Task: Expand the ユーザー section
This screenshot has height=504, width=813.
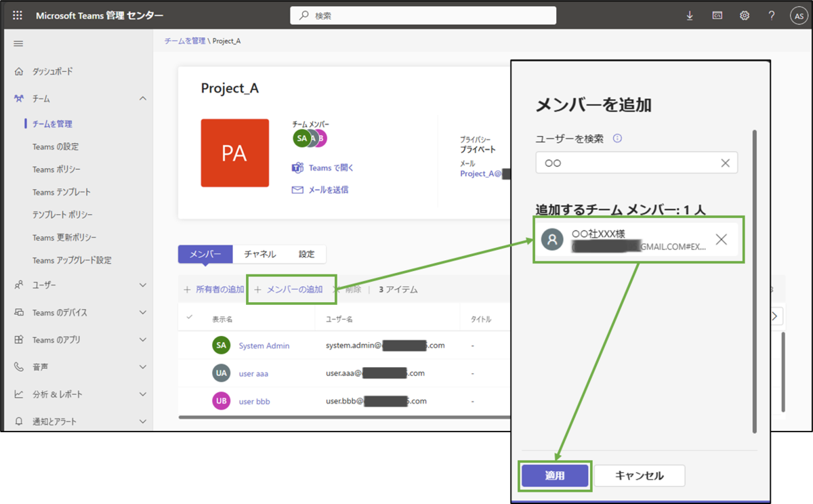Action: point(142,285)
